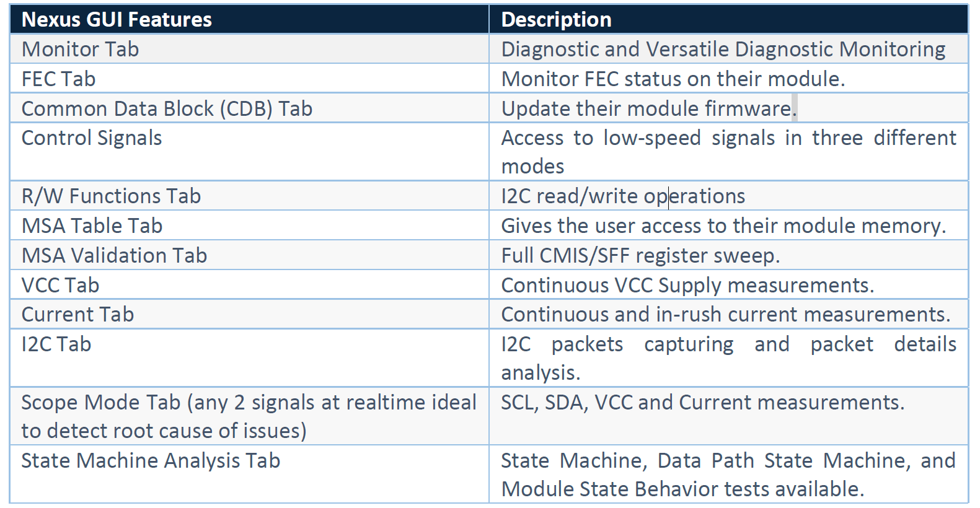Select the "R/W Functions Tab" cell
The height and width of the screenshot is (508, 980).
coord(111,196)
